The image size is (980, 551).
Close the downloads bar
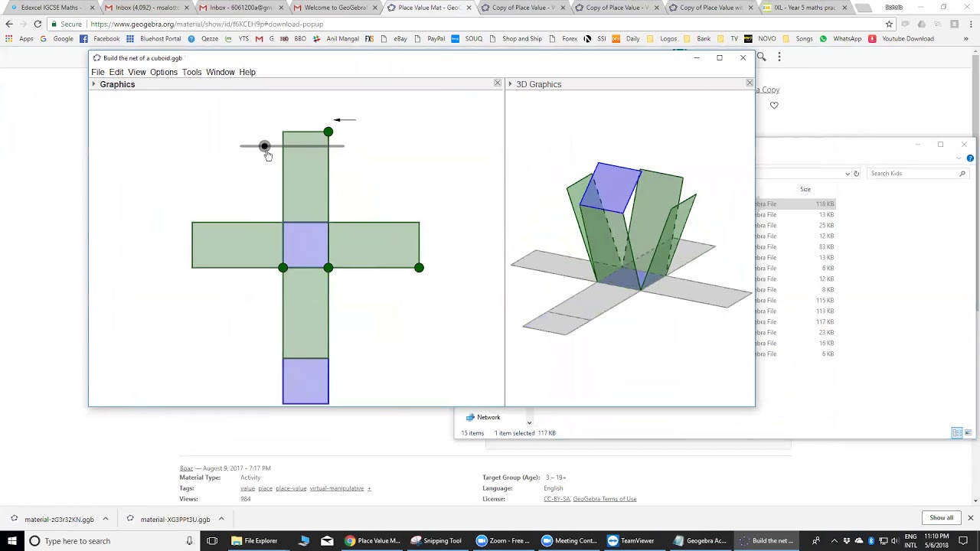tap(970, 518)
